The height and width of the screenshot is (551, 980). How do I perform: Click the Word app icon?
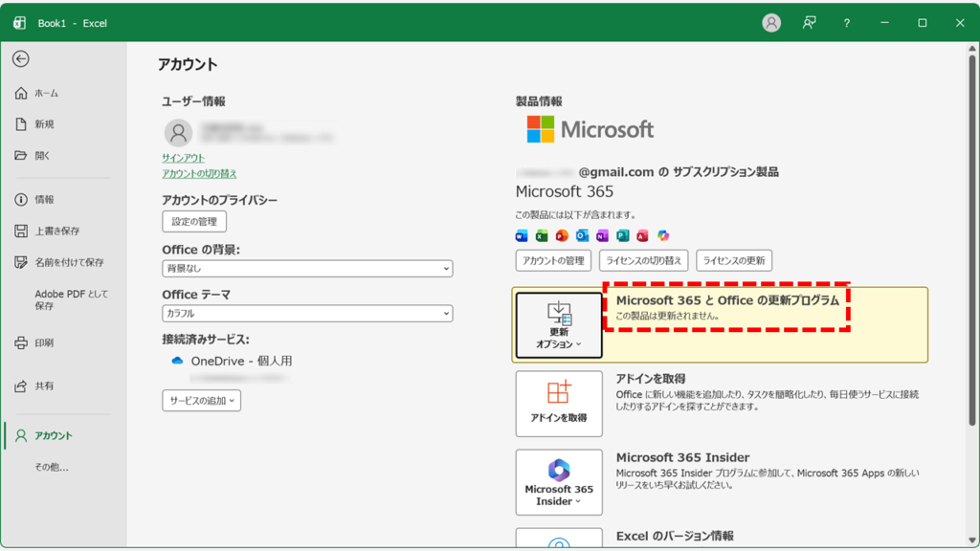[x=522, y=235]
